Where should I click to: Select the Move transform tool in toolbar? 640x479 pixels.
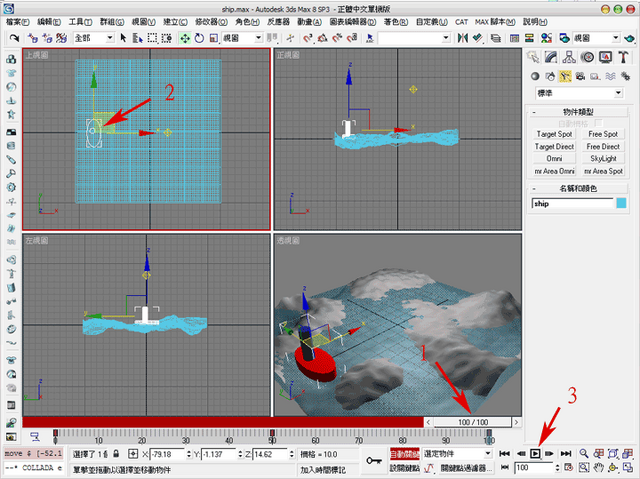tap(185, 38)
